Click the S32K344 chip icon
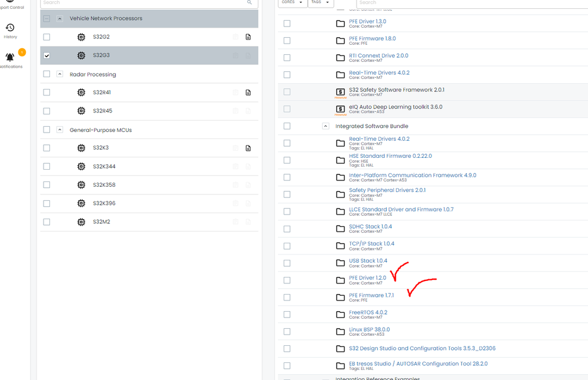This screenshot has width=588, height=380. tap(81, 166)
